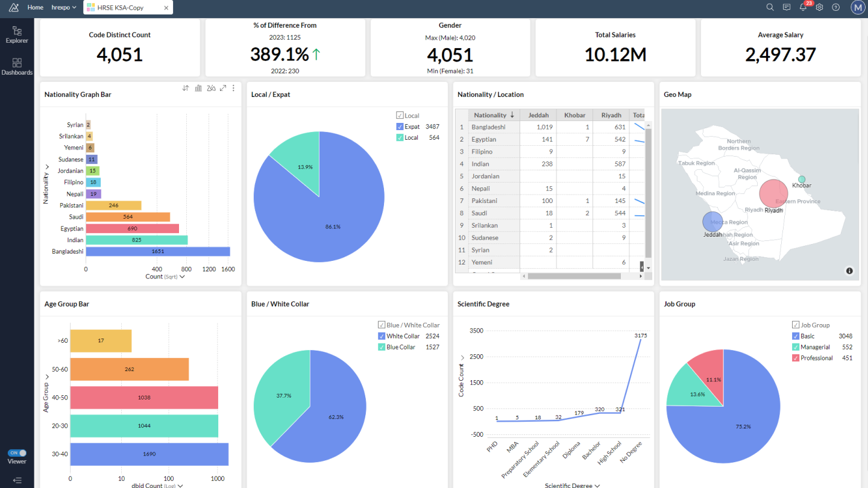This screenshot has width=868, height=488.
Task: Expand the Code Count axis chevron
Action: [461, 358]
